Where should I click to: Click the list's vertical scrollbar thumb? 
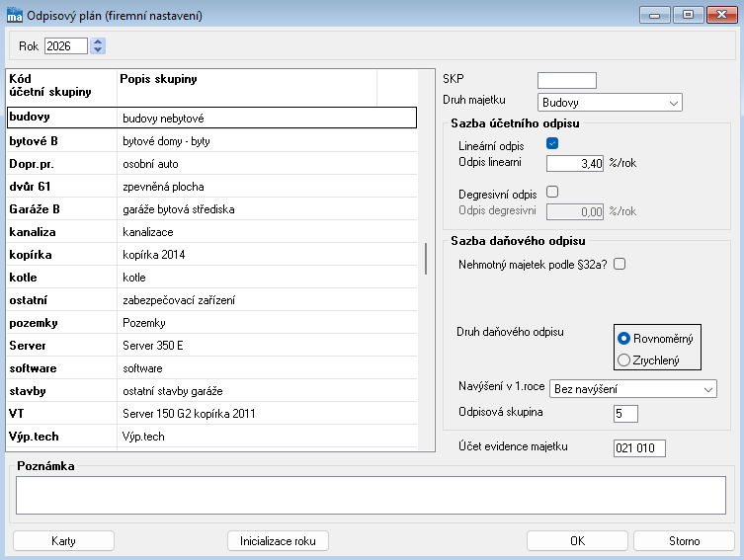(426, 259)
